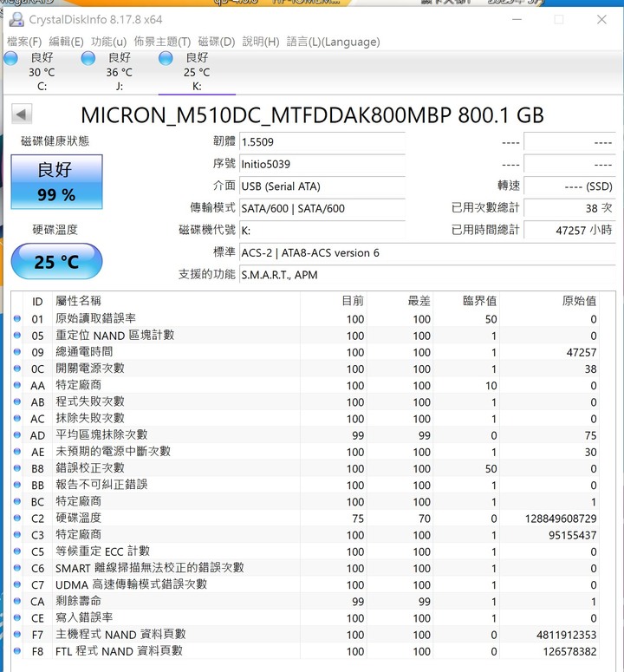Click status dot for attribute AC 抹除失敗次數
Screen dimensions: 624x672
[17, 418]
